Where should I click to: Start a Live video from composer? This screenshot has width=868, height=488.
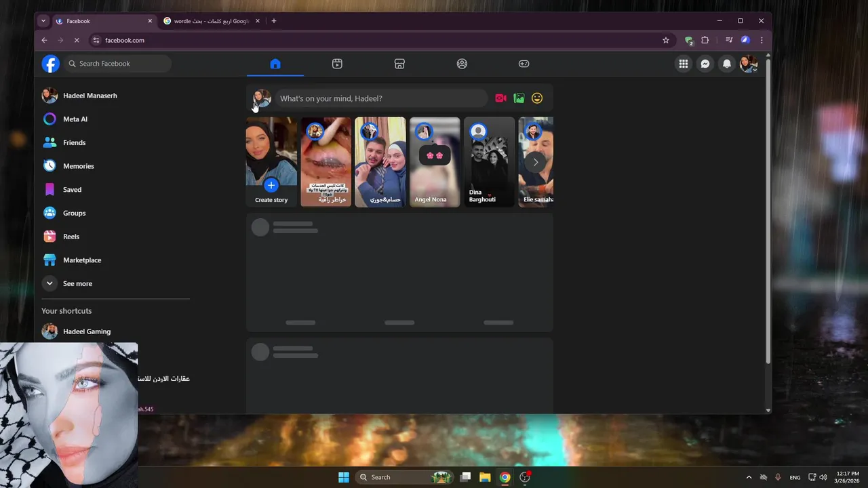coord(500,98)
